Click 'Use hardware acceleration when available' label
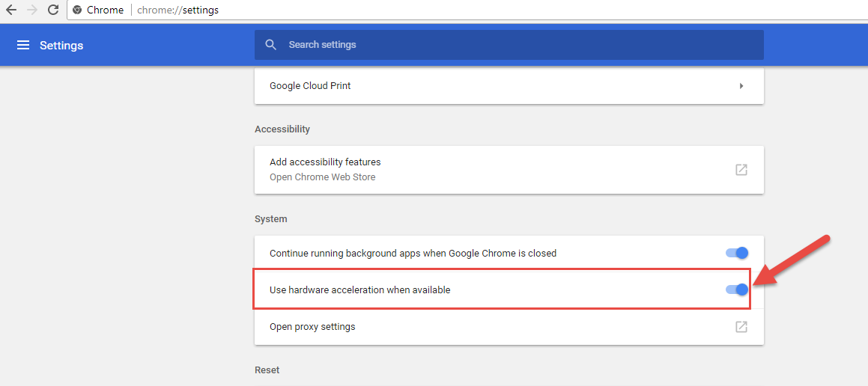This screenshot has height=386, width=868. click(x=359, y=289)
